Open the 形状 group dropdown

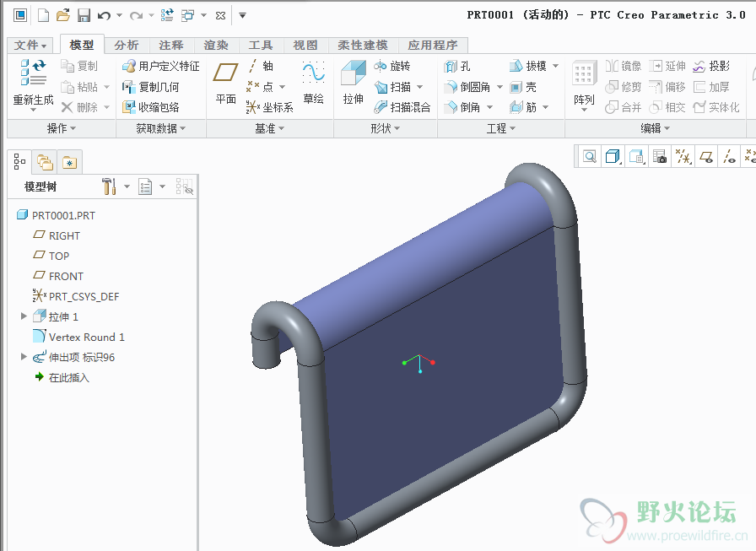tap(386, 128)
